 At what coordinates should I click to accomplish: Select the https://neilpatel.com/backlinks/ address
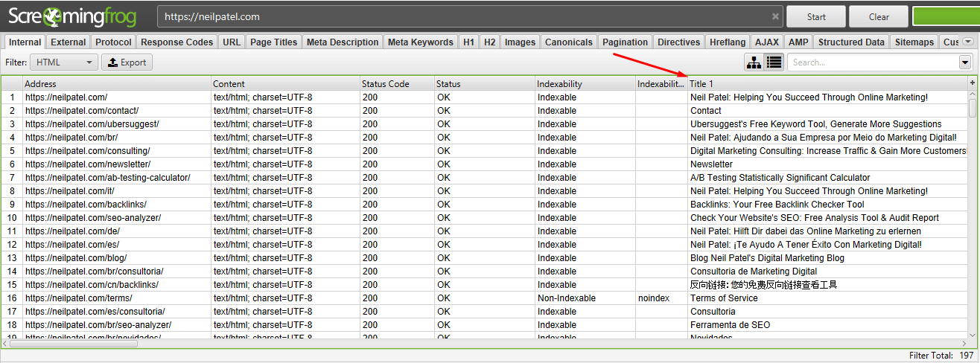pos(86,205)
